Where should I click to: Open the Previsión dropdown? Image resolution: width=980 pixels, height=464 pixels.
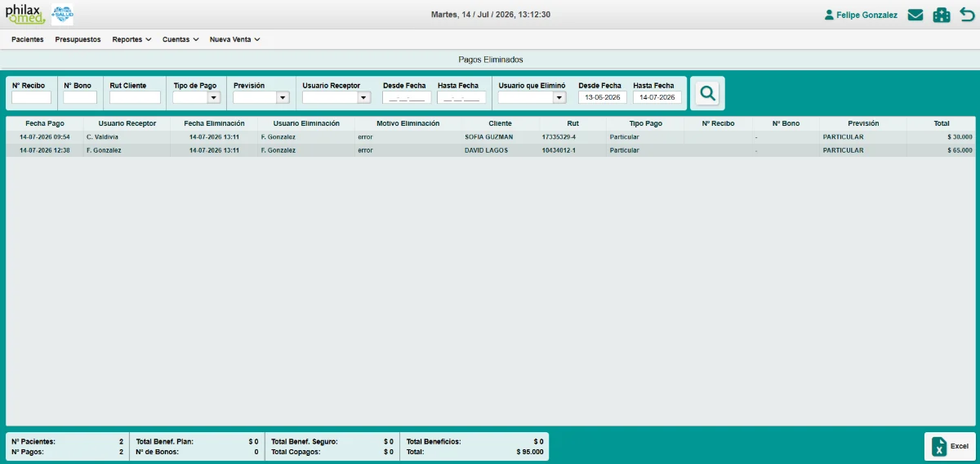tap(261, 97)
